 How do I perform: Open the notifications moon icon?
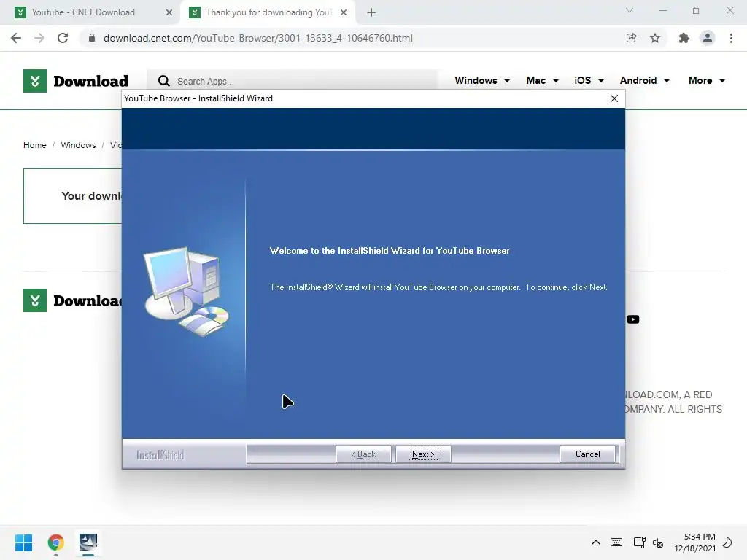[x=727, y=542]
